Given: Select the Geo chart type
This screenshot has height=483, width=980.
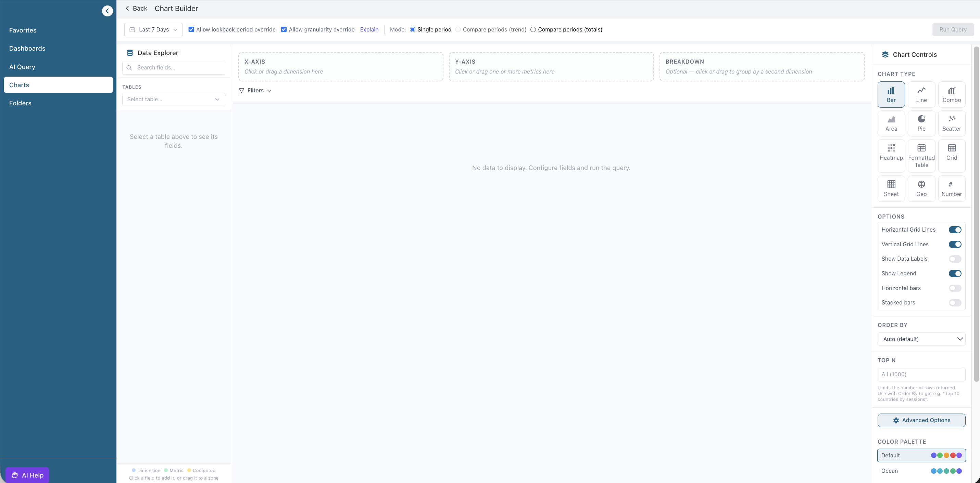Looking at the screenshot, I should click(x=921, y=188).
